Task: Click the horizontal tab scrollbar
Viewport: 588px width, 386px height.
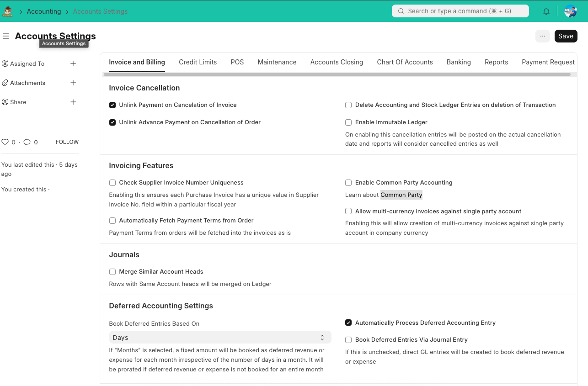Action: [x=337, y=74]
